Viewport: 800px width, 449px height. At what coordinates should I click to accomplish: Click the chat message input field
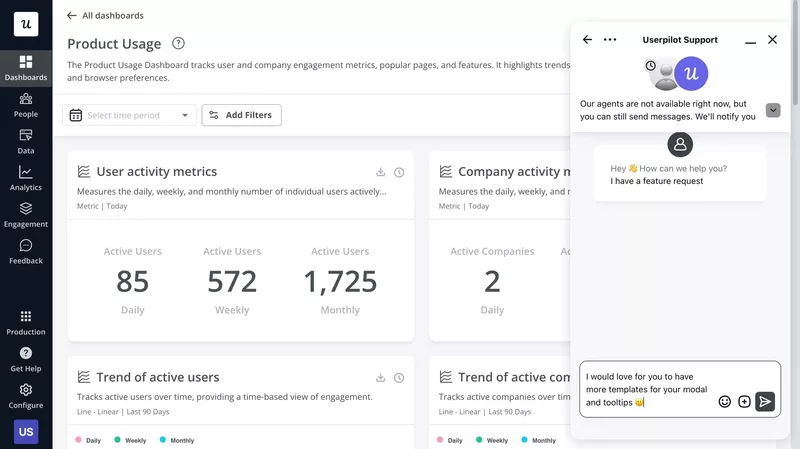[x=645, y=389]
